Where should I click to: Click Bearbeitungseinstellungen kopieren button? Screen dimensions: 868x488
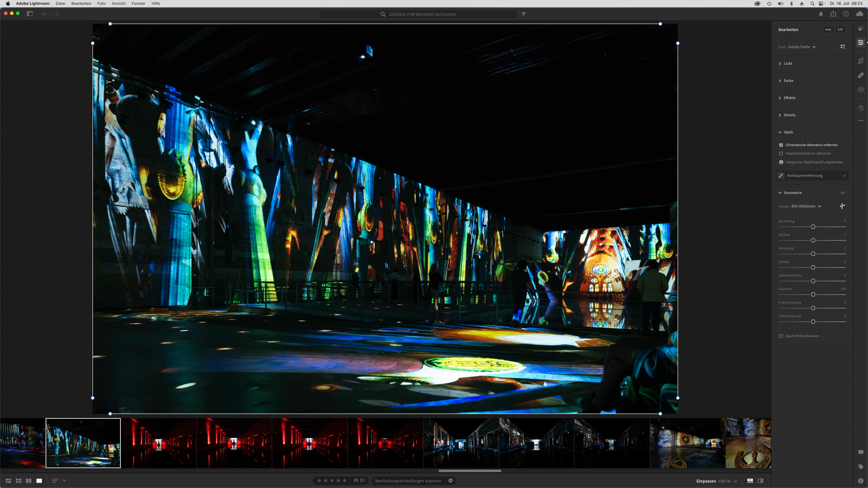[408, 481]
